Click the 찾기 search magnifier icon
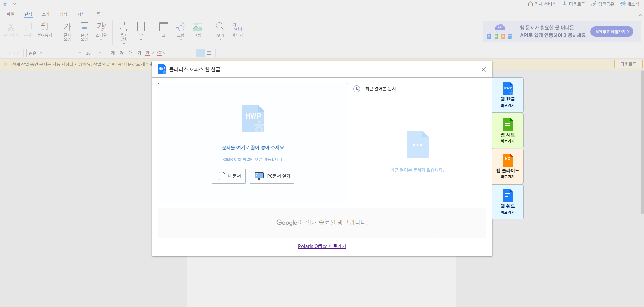 220,27
